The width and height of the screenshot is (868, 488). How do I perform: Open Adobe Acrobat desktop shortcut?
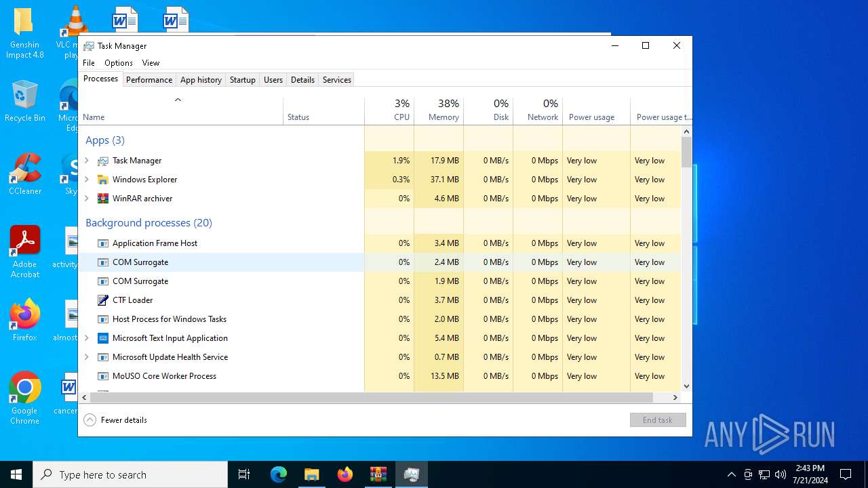(x=24, y=252)
